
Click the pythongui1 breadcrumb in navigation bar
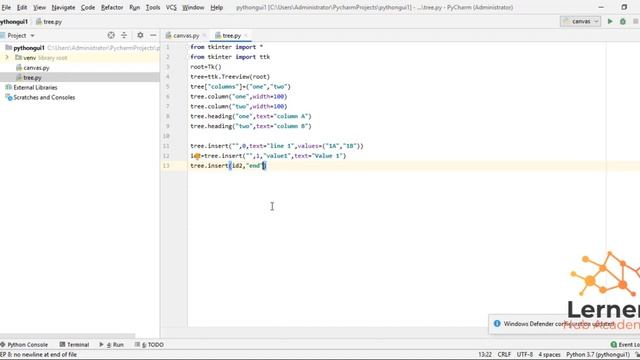coord(14,22)
